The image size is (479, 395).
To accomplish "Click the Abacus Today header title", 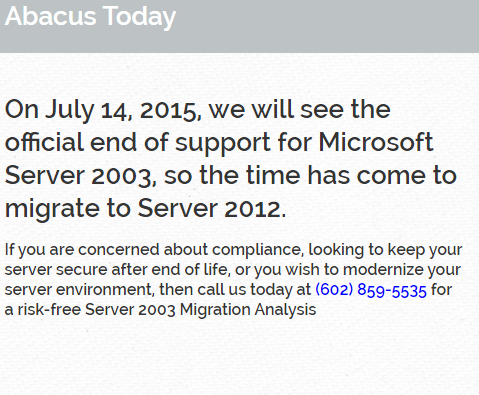I will tap(90, 17).
